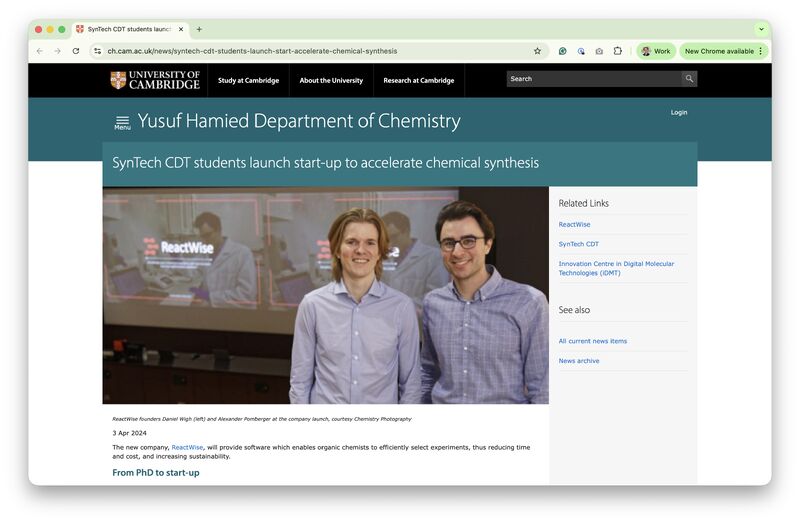Click the green circular extension icon
Viewport: 800px width, 523px height.
point(562,51)
